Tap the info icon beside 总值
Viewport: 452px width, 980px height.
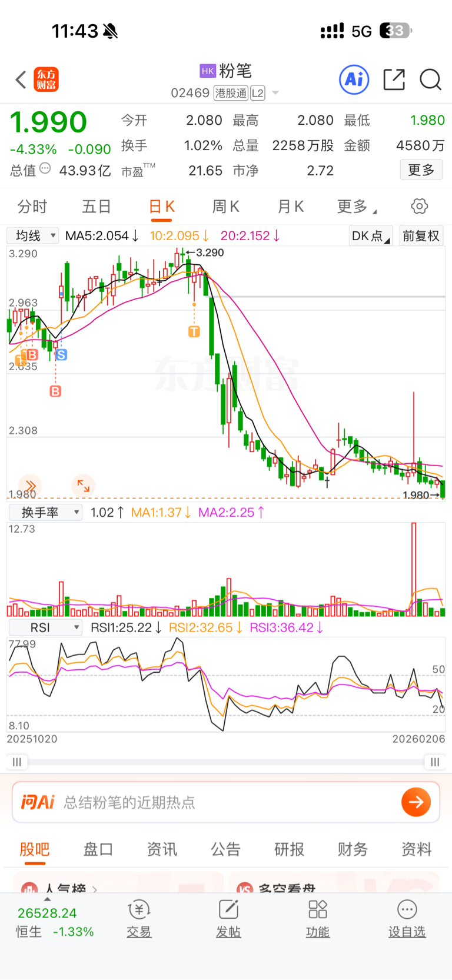45,169
